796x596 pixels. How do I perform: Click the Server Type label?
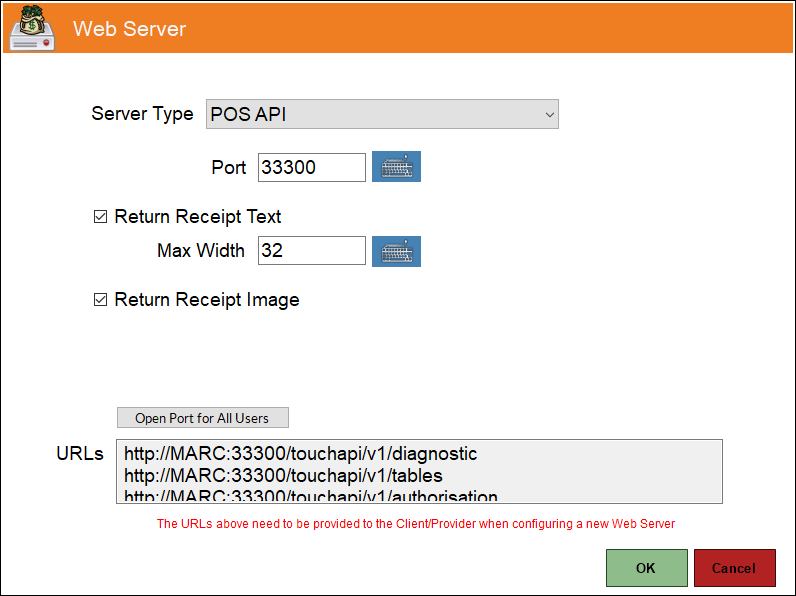(x=142, y=114)
